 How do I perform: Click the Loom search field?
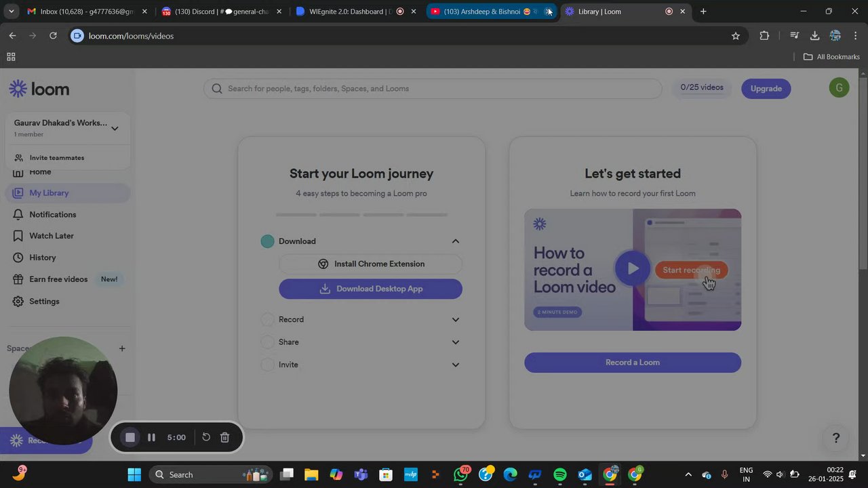[433, 89]
